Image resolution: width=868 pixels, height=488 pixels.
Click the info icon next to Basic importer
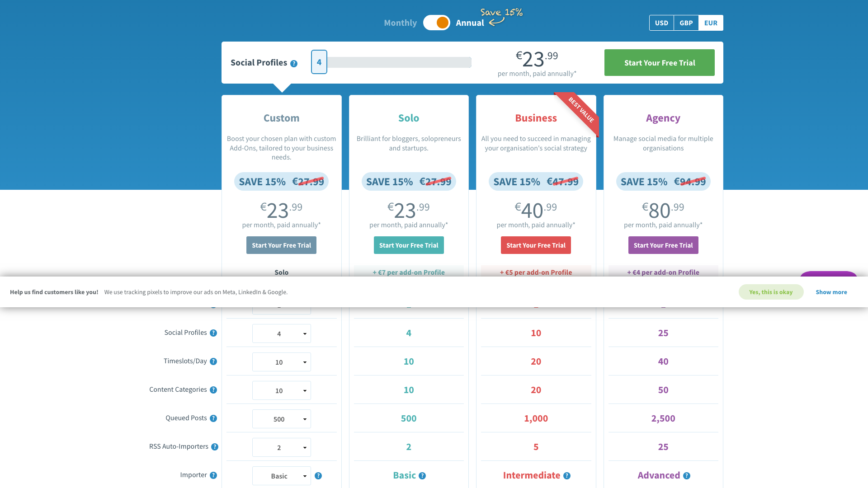(x=422, y=476)
